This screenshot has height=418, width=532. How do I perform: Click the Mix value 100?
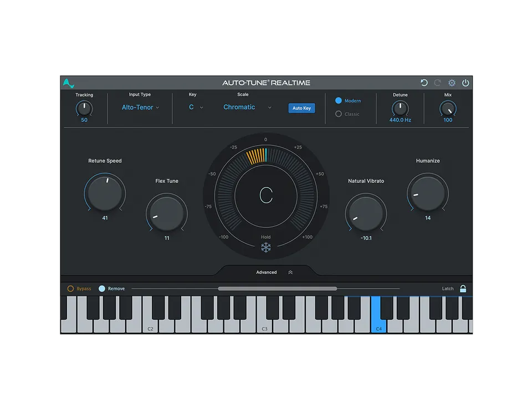point(448,120)
